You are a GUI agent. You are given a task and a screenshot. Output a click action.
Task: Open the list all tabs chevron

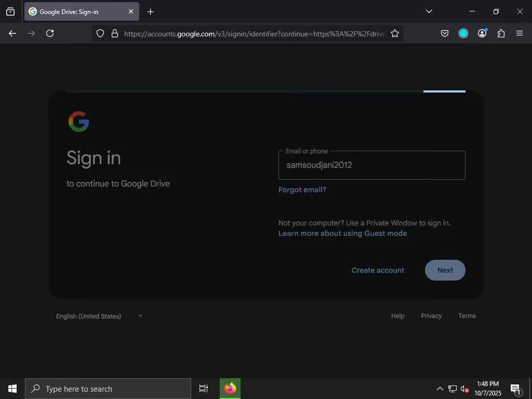tap(429, 11)
